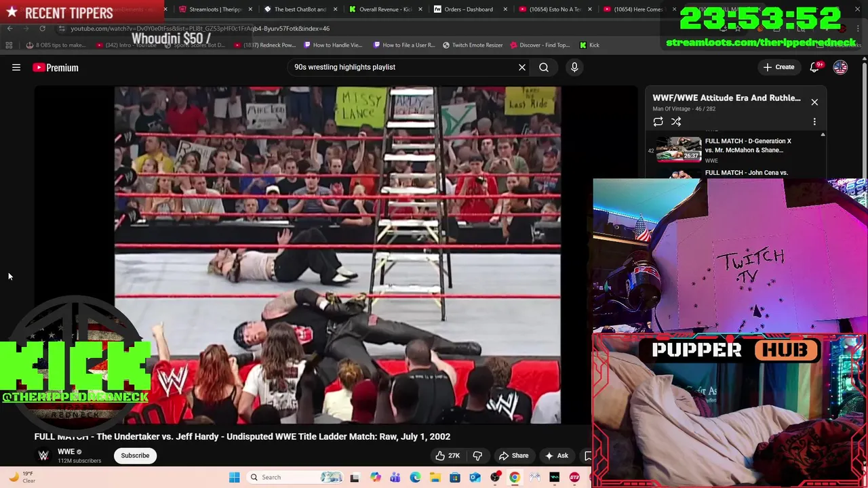Open the WWE channel avatar

coord(43,455)
